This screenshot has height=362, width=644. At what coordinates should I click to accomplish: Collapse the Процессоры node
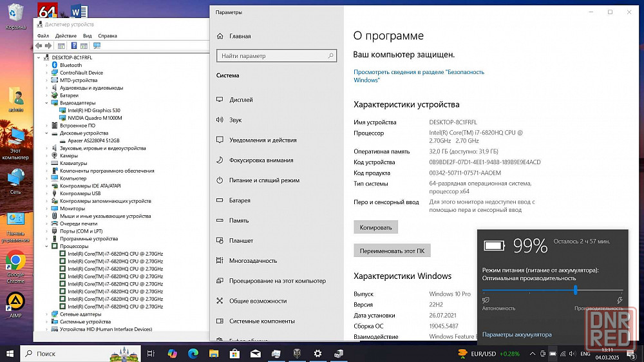[47, 247]
